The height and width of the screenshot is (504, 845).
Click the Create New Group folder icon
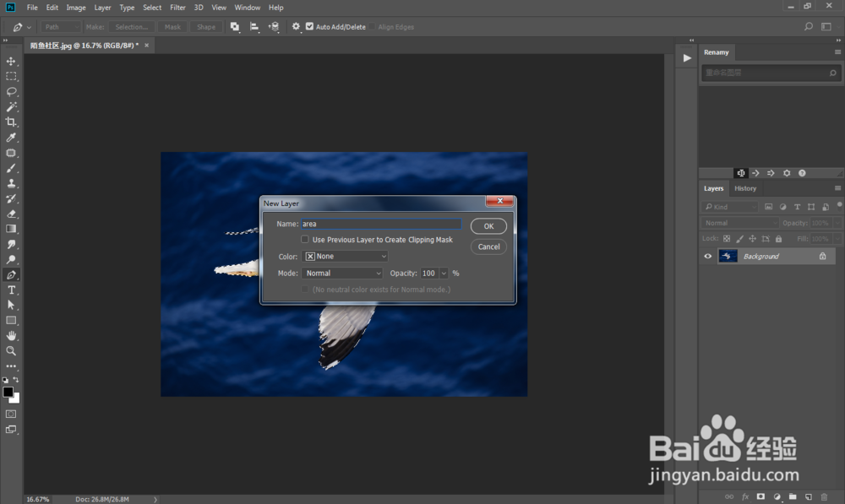click(x=793, y=496)
